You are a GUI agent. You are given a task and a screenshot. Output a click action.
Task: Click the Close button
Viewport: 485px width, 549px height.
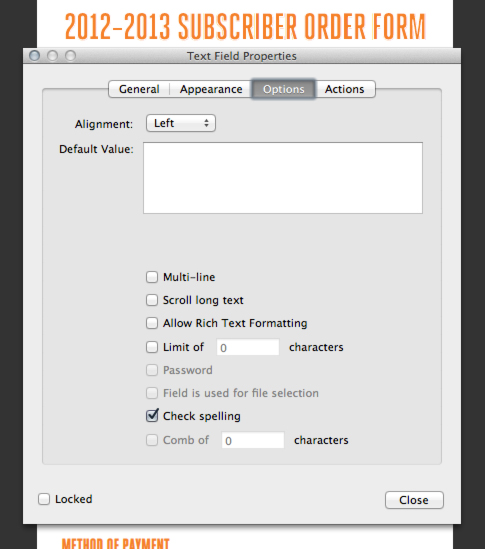(414, 500)
